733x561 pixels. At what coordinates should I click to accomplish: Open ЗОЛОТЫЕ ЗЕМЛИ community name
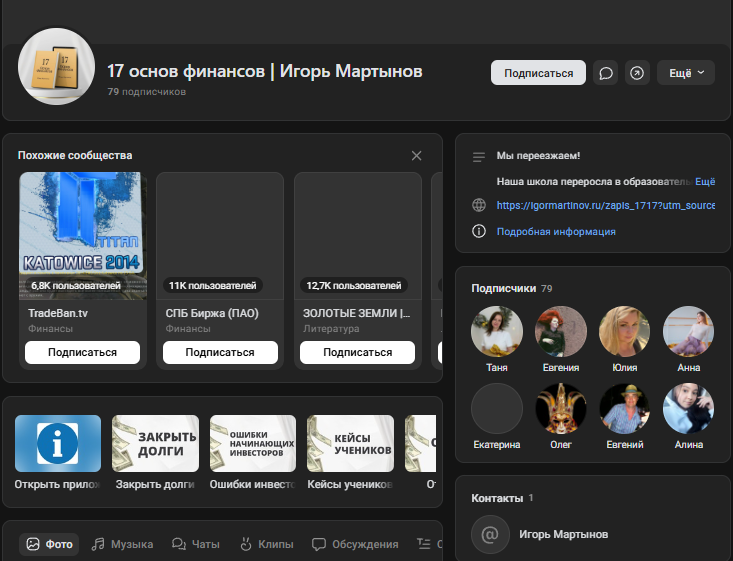pyautogui.click(x=357, y=313)
